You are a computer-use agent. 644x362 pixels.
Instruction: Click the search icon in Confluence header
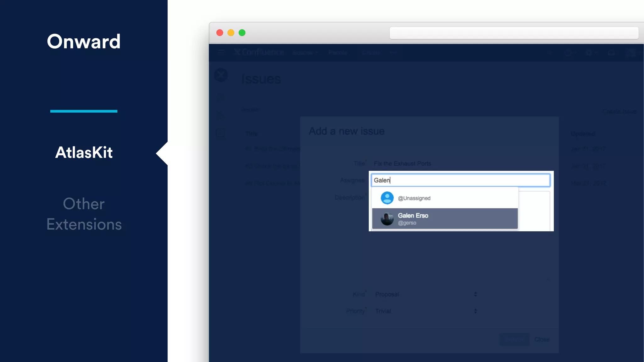(549, 53)
